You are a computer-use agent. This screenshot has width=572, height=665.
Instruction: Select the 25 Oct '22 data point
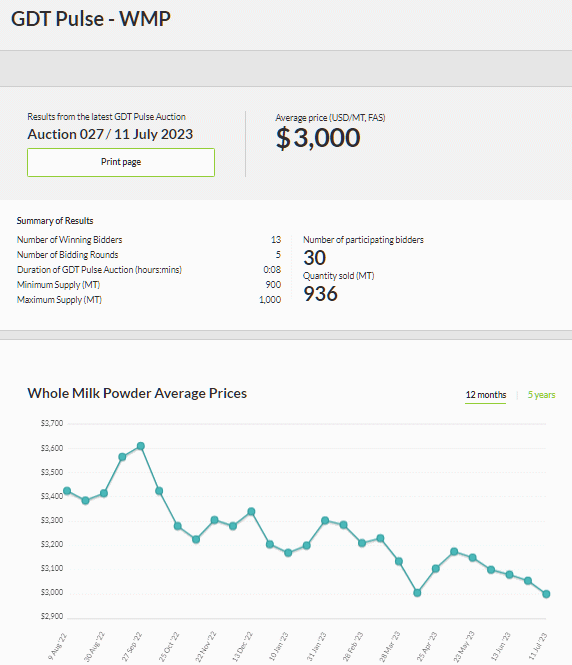click(x=178, y=526)
